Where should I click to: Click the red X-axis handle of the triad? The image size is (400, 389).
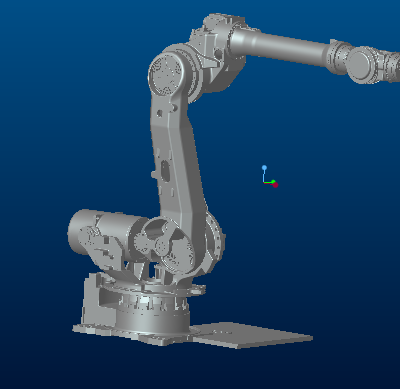tap(275, 185)
